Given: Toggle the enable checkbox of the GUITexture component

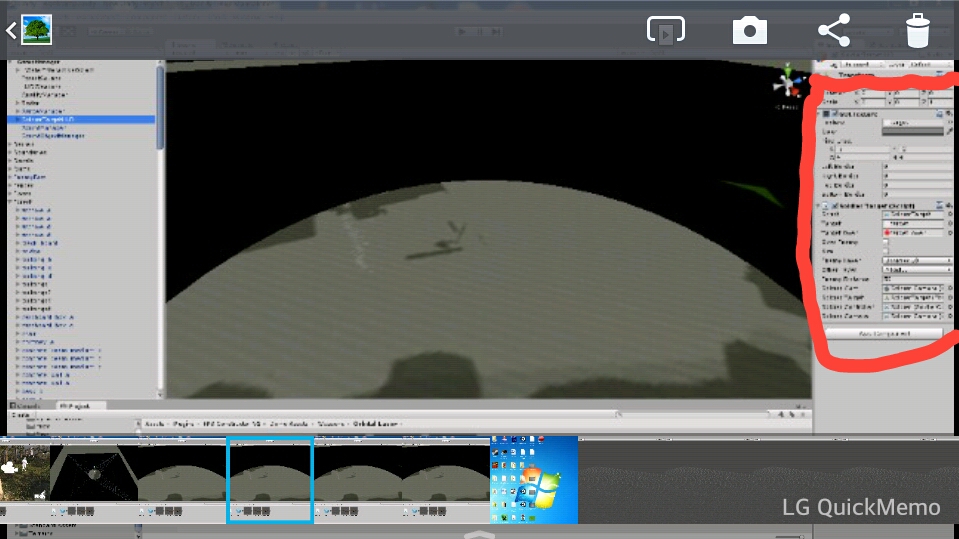Looking at the screenshot, I should tap(835, 114).
